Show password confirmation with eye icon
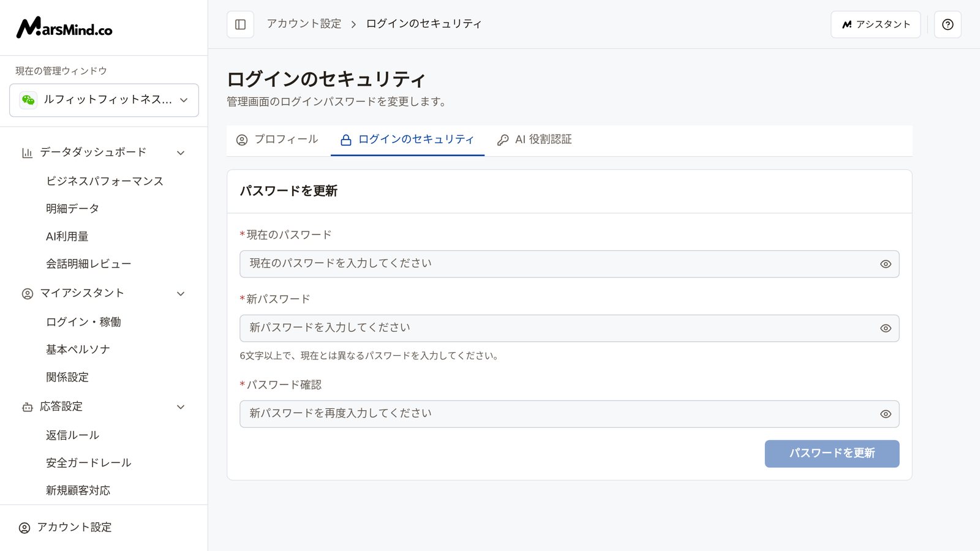The height and width of the screenshot is (551, 980). [x=886, y=414]
